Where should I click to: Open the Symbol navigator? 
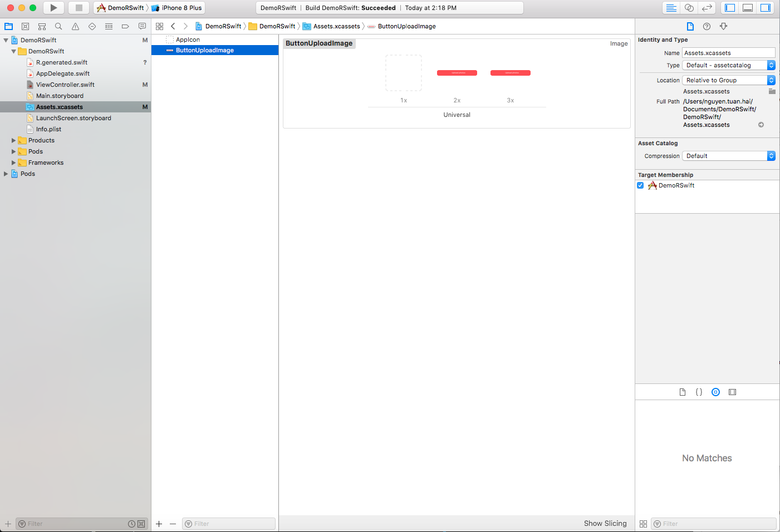42,26
